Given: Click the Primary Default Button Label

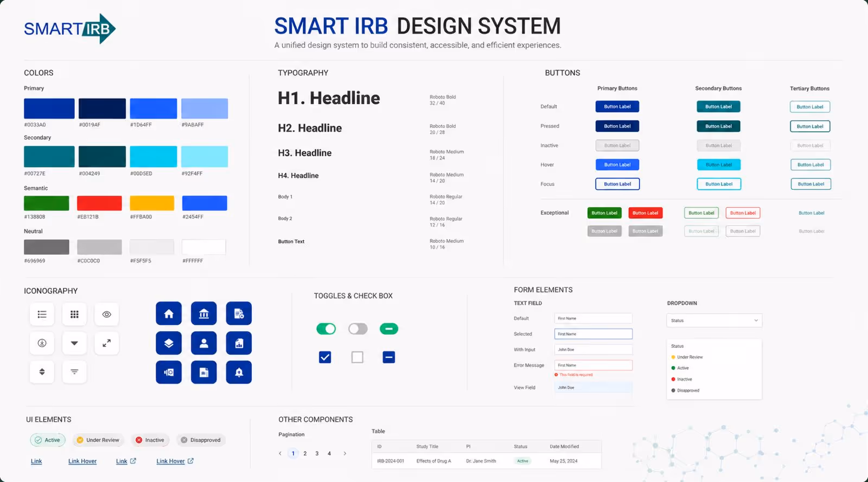Looking at the screenshot, I should click(617, 107).
